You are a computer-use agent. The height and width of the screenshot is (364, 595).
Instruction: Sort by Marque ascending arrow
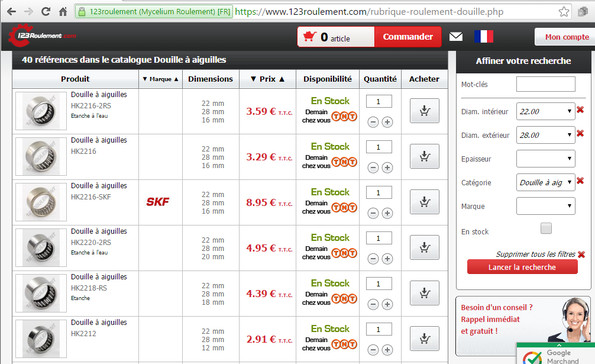pyautogui.click(x=176, y=79)
